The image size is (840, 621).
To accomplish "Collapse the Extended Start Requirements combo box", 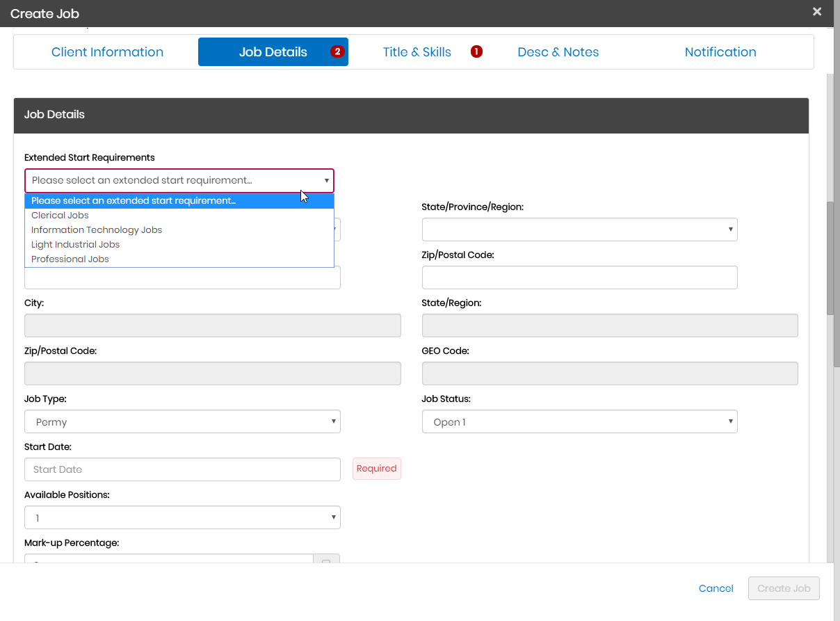I will click(179, 181).
